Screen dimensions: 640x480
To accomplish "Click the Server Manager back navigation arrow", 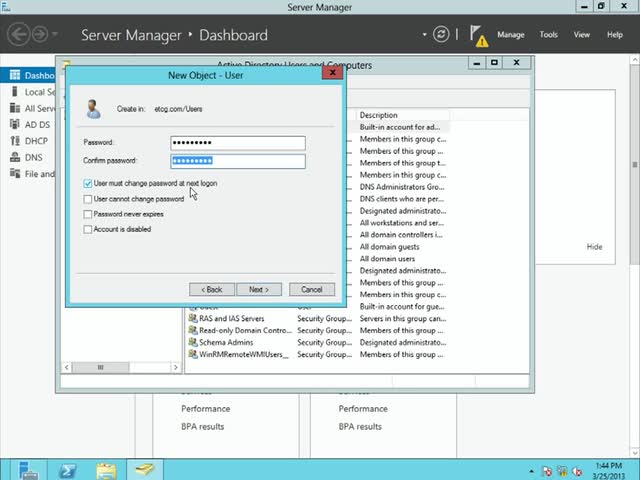I will pos(18,34).
